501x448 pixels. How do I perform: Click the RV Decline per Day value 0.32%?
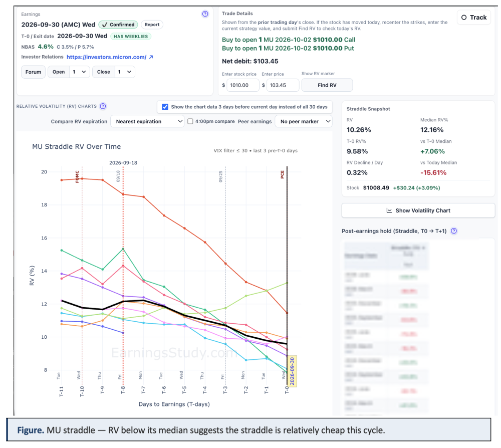[357, 172]
